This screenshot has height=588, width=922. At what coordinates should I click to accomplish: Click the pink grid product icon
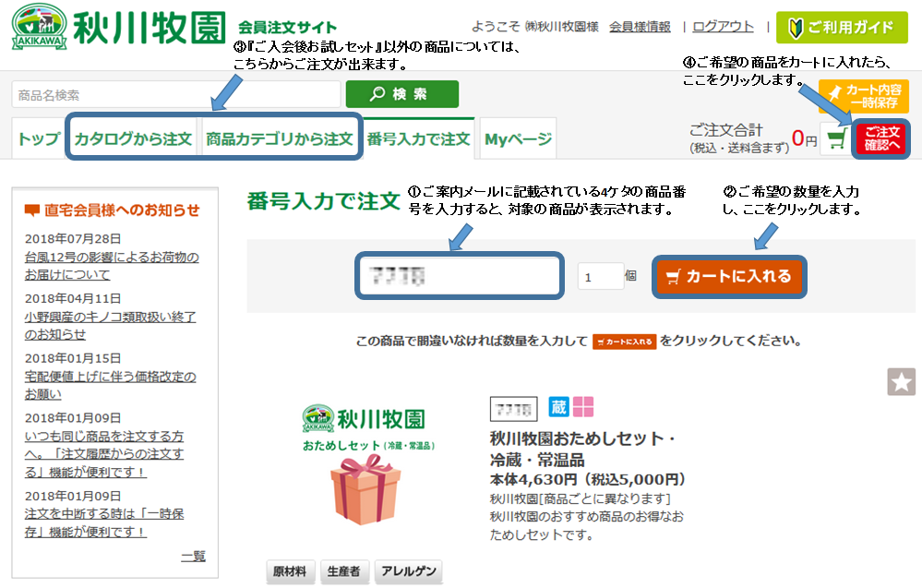(x=583, y=407)
